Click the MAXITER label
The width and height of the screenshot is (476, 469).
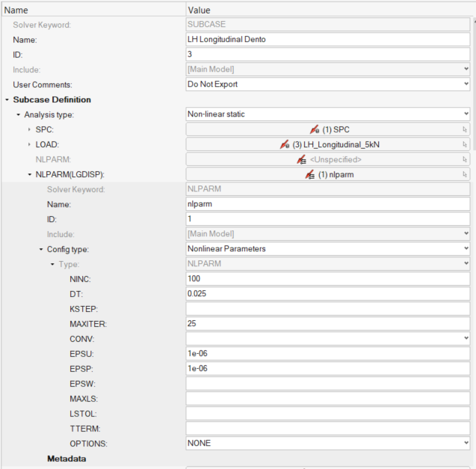pos(88,324)
